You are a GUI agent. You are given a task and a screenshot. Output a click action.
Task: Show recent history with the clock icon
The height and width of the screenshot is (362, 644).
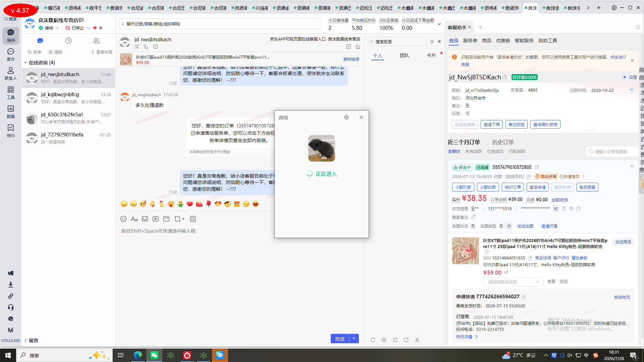click(x=68, y=41)
